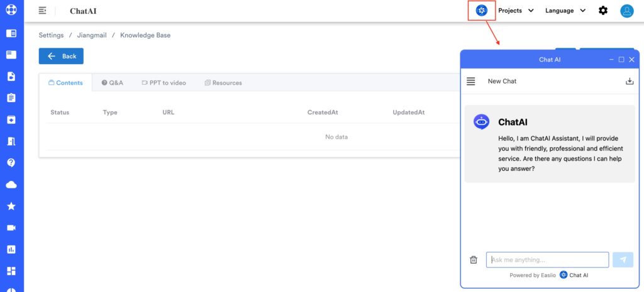Click the settings gear icon
Viewport: 644px width, 292px height.
pos(603,11)
